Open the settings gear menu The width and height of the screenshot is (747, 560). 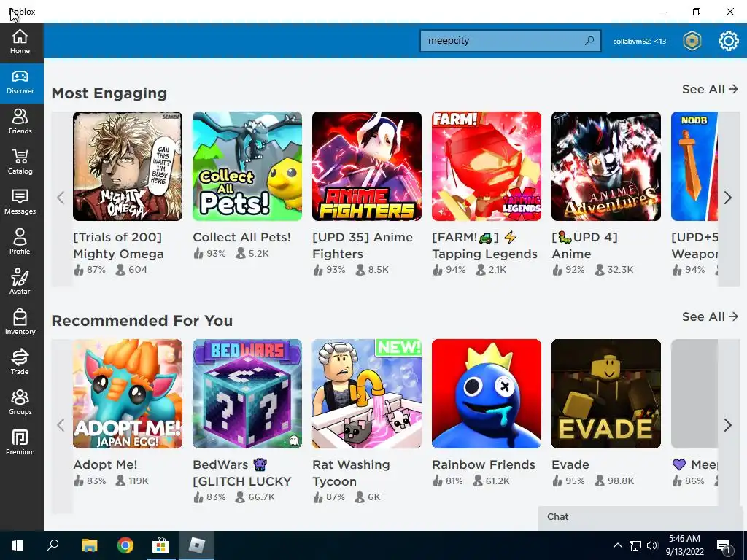point(728,41)
